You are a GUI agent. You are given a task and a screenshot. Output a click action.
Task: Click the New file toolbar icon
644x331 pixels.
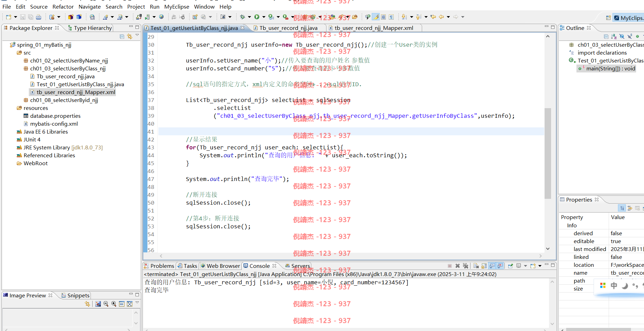pos(9,17)
